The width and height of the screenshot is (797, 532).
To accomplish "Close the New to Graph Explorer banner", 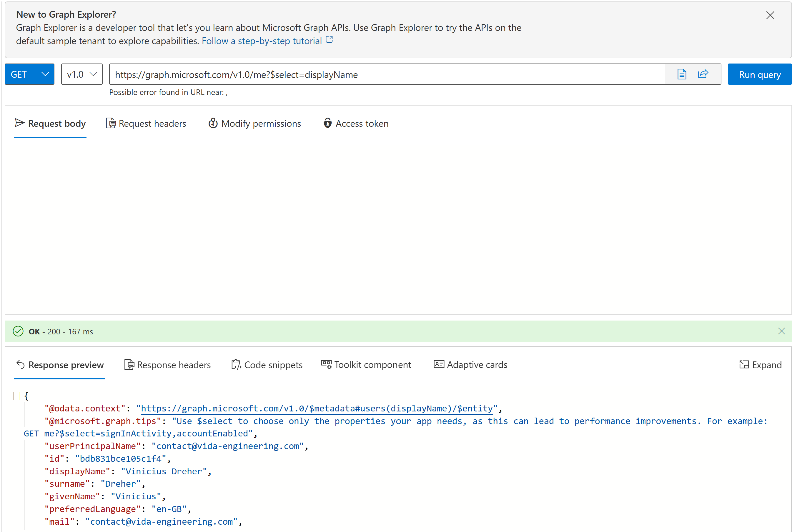I will [770, 15].
